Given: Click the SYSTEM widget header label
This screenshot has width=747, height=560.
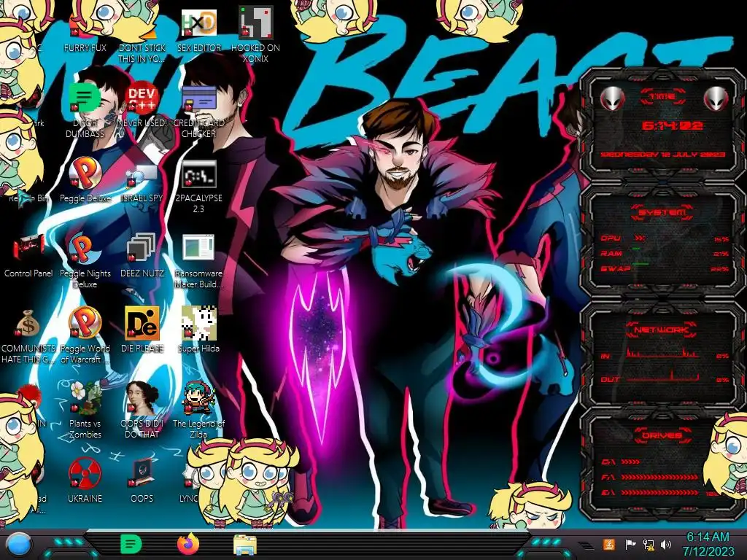Looking at the screenshot, I should 662,212.
